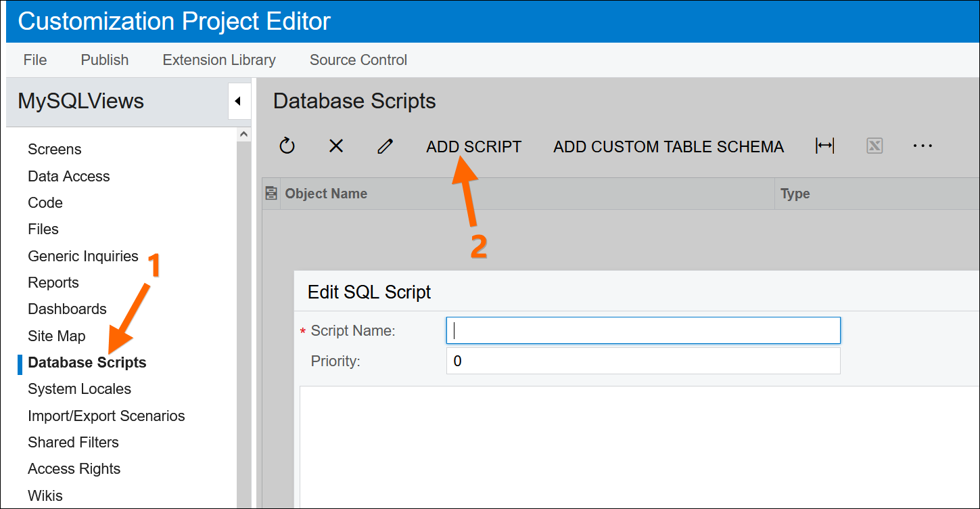Click the sidebar scrollbar up arrow
The image size is (980, 509).
[244, 133]
